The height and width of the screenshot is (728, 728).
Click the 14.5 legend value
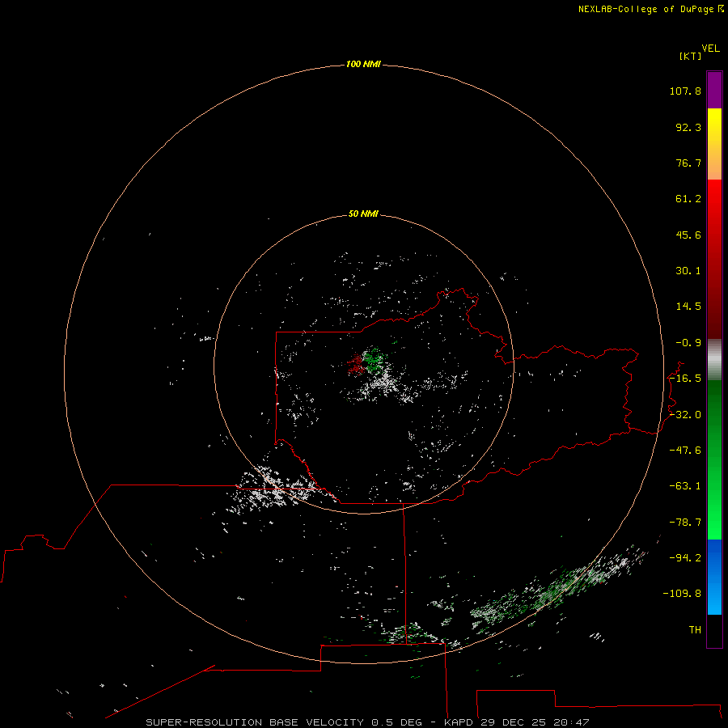pos(688,307)
